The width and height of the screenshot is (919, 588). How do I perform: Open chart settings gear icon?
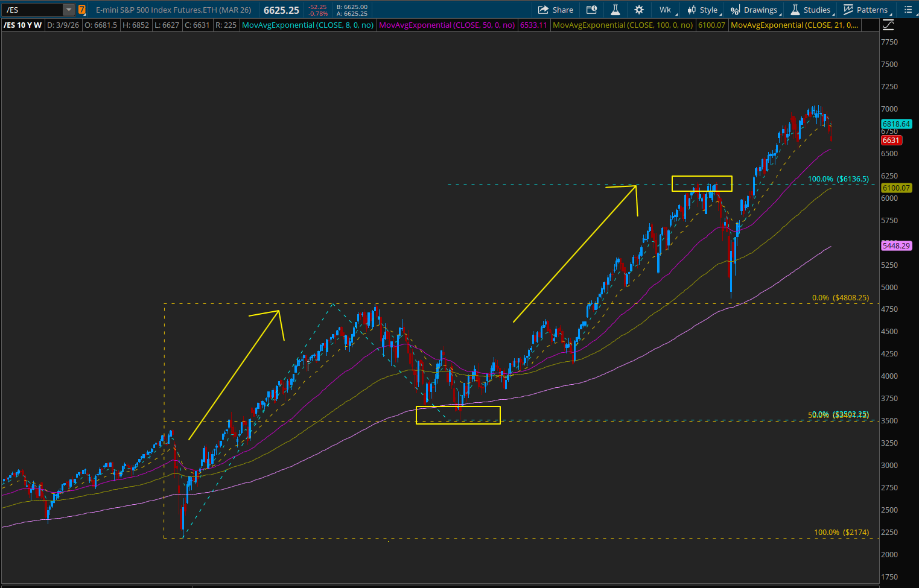639,10
